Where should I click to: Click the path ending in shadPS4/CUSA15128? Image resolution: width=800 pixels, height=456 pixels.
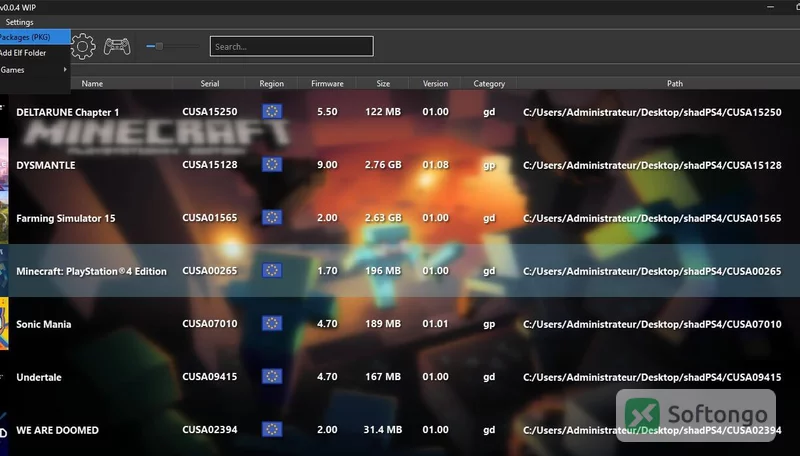tap(652, 165)
